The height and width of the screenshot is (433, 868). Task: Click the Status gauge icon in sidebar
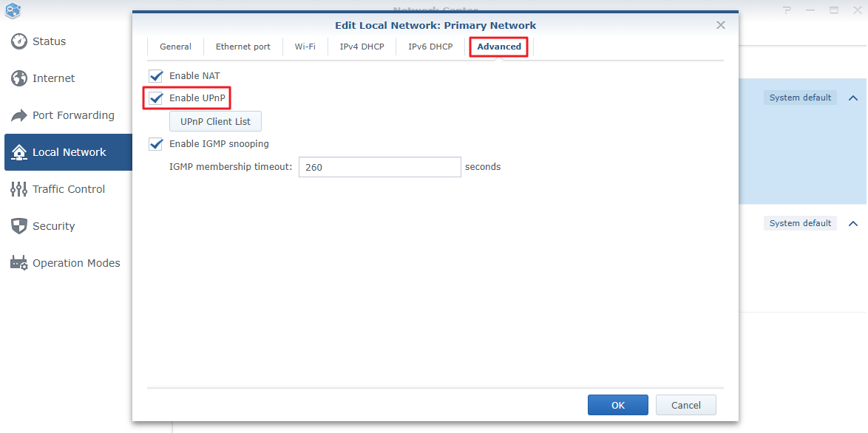(19, 41)
